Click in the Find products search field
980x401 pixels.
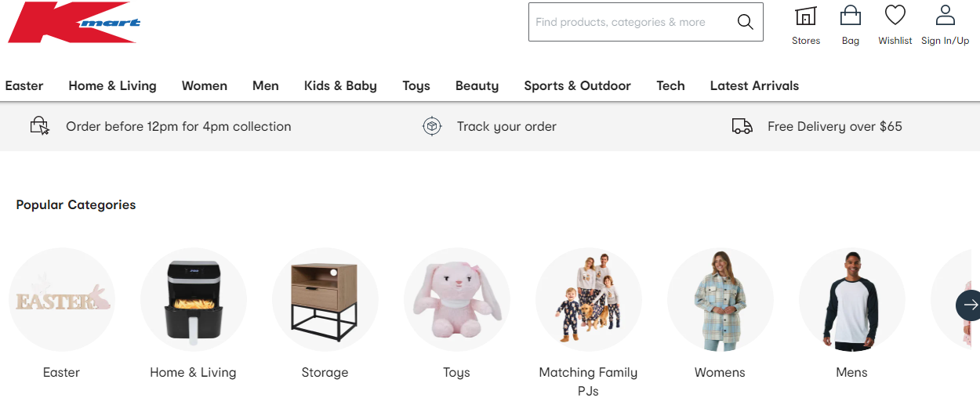pyautogui.click(x=627, y=22)
